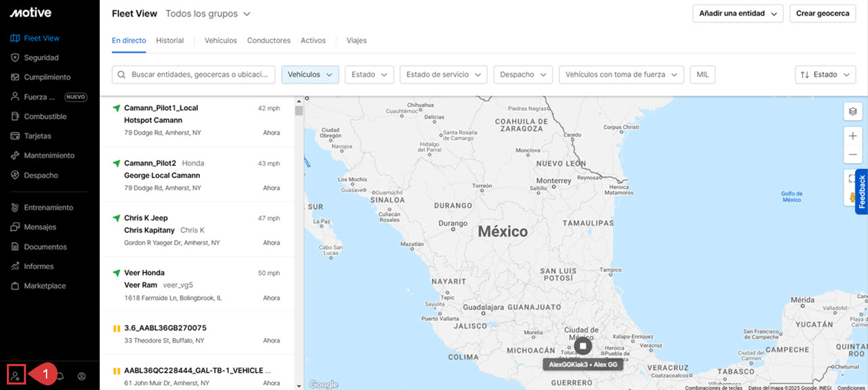This screenshot has height=390, width=868.
Task: Click the blue Feedback button
Action: point(861,191)
